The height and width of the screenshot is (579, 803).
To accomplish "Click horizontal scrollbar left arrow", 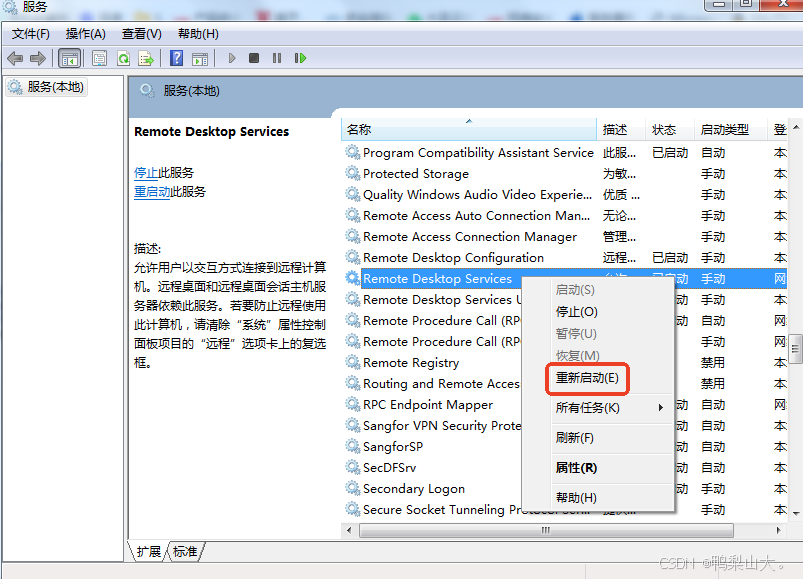I will 349,530.
